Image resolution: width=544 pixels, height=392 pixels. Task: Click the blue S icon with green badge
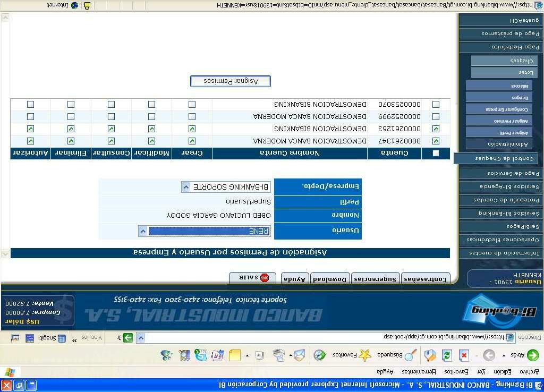pyautogui.click(x=201, y=355)
